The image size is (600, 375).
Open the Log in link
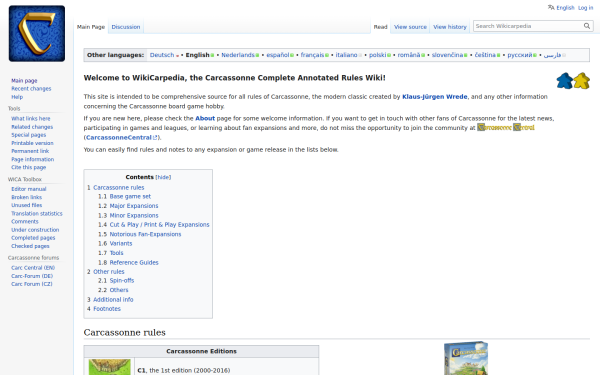tap(585, 8)
